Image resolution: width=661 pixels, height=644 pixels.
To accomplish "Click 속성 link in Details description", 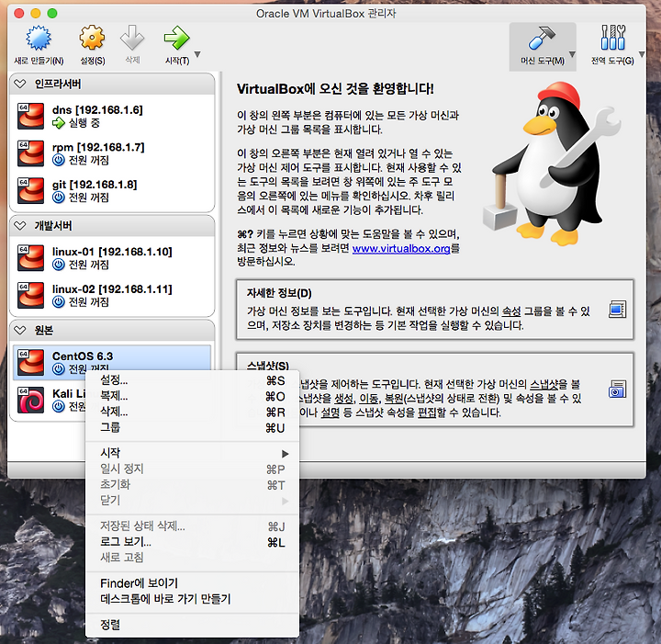I will [x=511, y=311].
